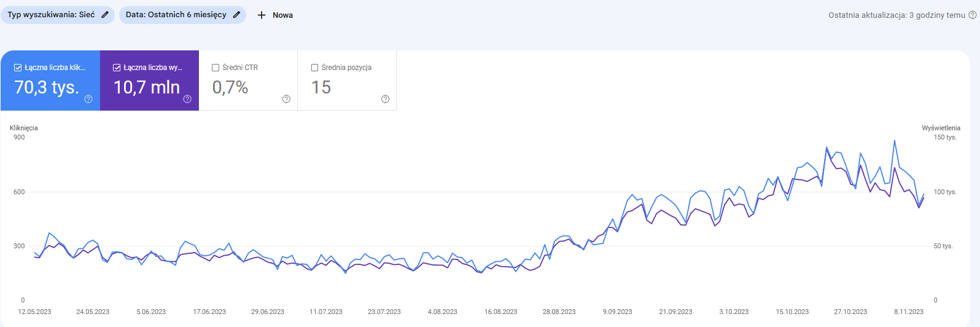Uncheck the Łączna liczba wyświetleń checkbox
980x327 pixels.
(x=117, y=68)
